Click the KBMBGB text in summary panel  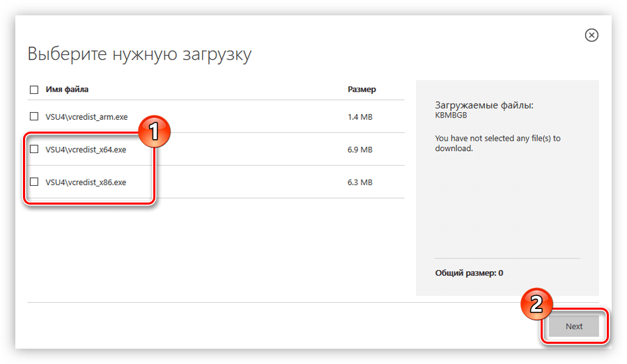[x=451, y=116]
